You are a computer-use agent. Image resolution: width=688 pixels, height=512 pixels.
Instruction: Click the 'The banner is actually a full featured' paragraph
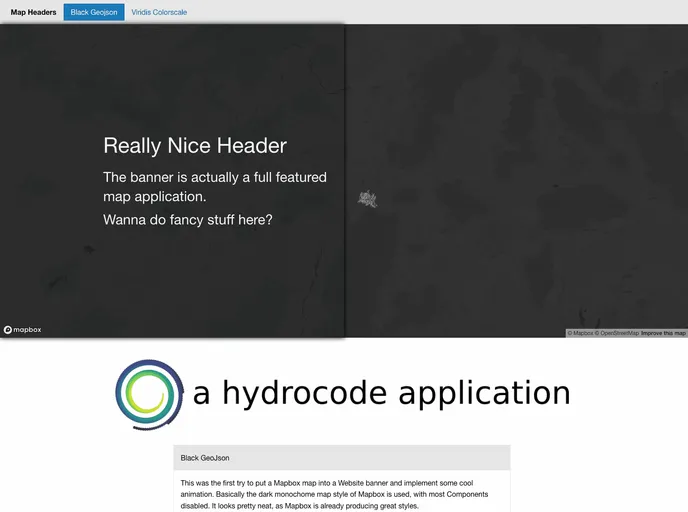[x=215, y=187]
